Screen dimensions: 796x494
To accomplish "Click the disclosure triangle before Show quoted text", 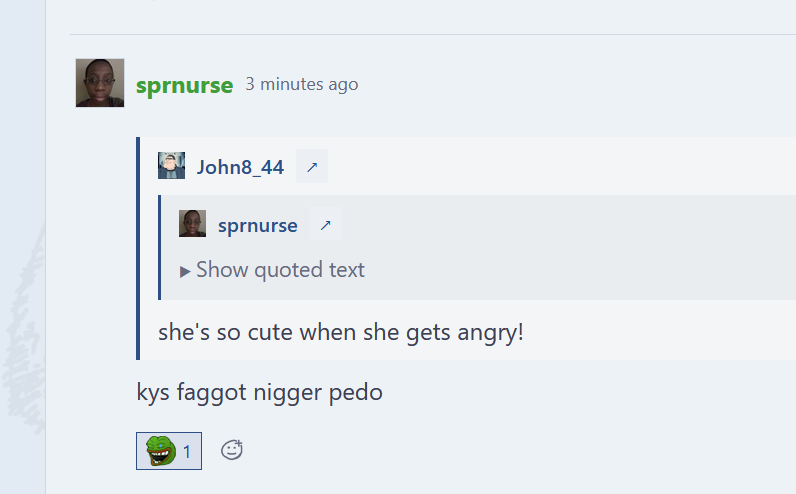I will pos(185,272).
